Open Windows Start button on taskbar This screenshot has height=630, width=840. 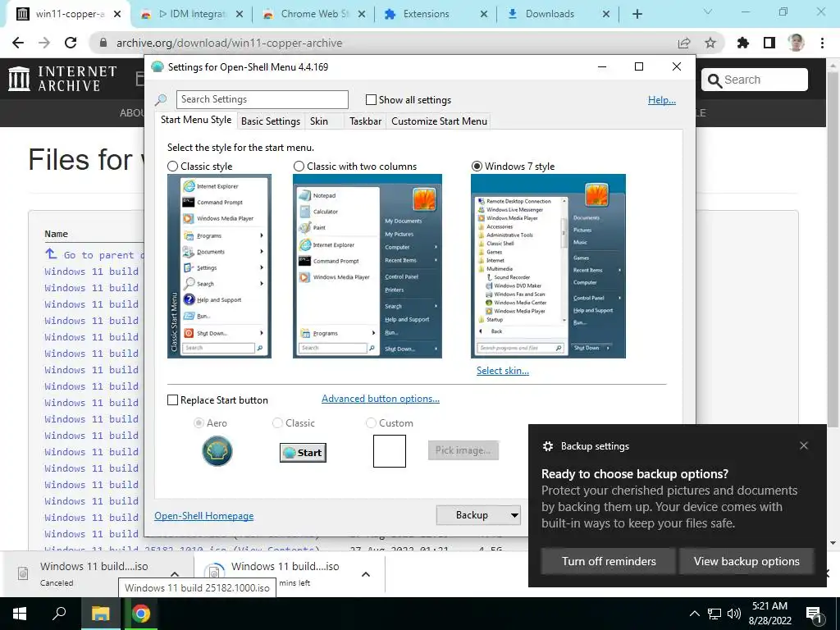pos(20,614)
